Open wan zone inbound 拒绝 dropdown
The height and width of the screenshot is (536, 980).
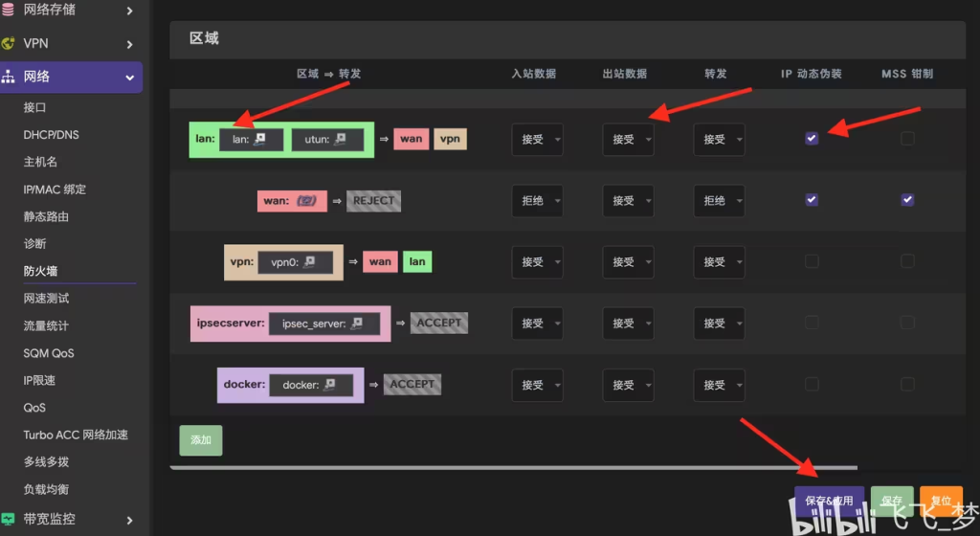coord(537,201)
